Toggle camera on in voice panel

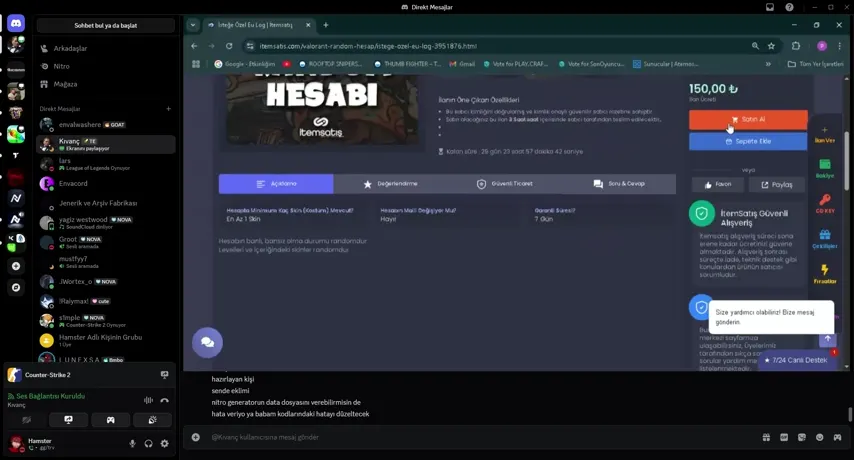(x=26, y=420)
